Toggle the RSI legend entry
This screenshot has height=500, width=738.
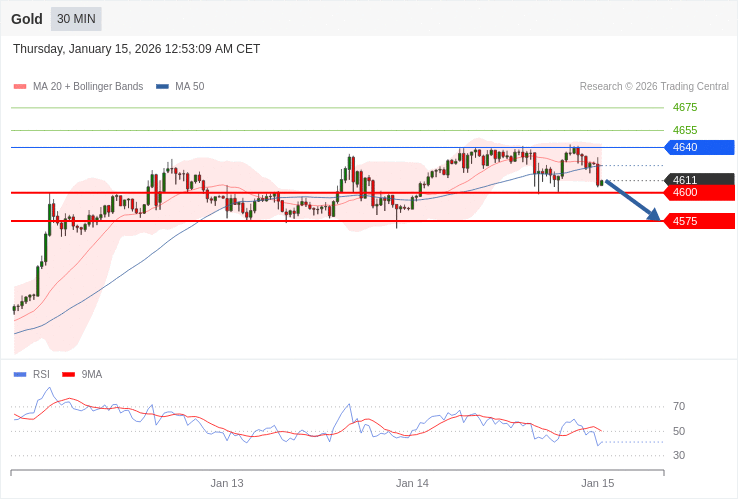pyautogui.click(x=41, y=375)
